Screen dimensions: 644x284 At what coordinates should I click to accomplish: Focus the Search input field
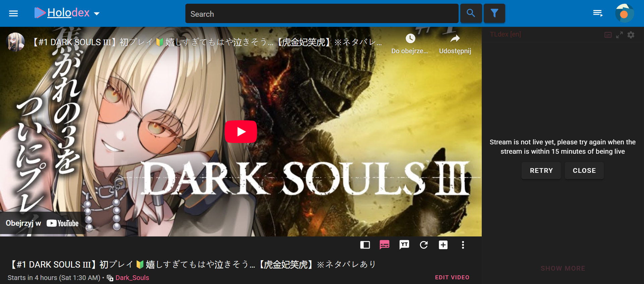[321, 14]
